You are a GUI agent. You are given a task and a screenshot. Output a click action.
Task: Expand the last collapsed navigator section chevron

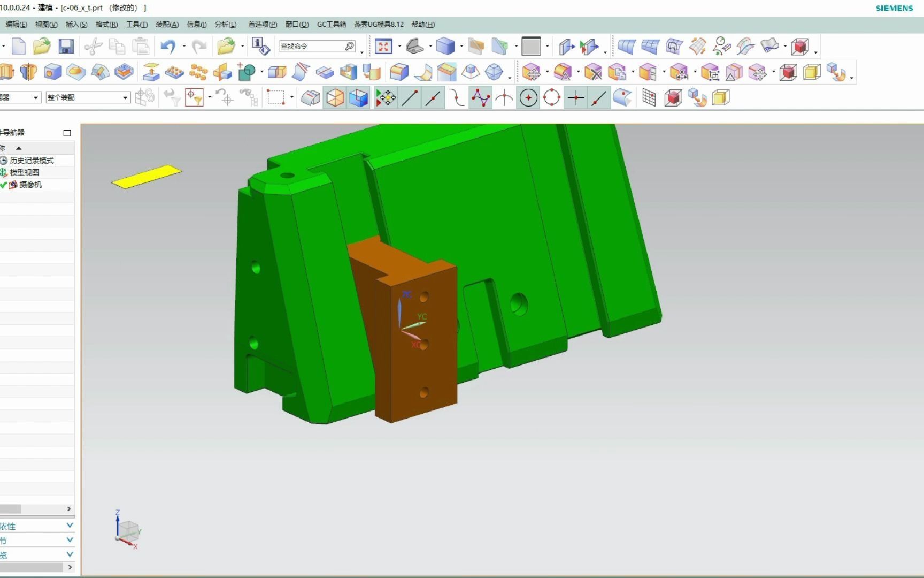70,554
